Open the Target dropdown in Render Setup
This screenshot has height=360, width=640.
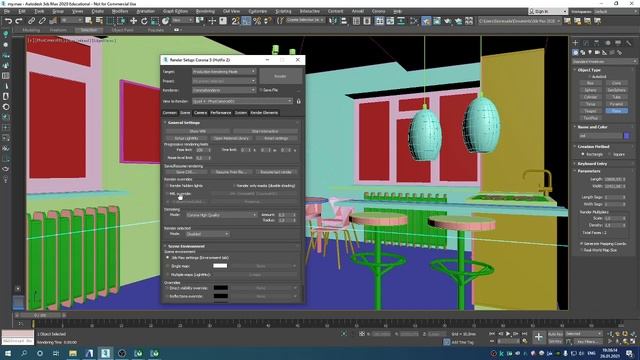(224, 71)
